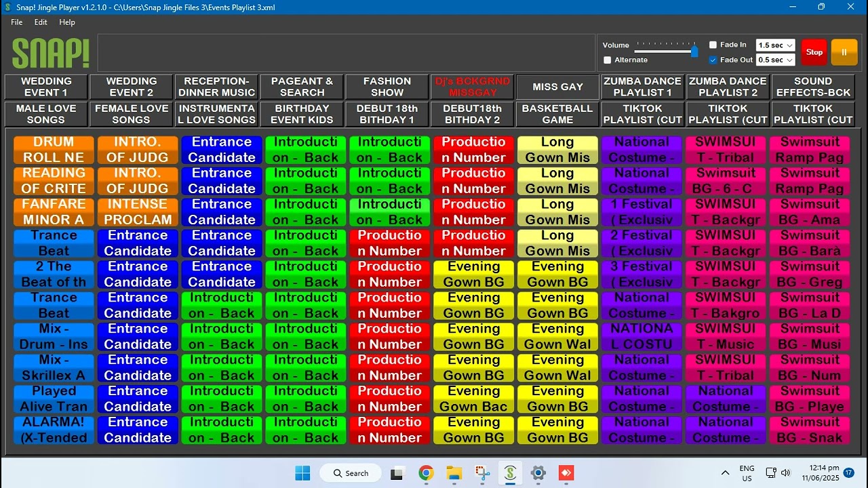868x488 pixels.
Task: Play the 3 Festival (Exclusiv jingle
Action: pos(642,274)
